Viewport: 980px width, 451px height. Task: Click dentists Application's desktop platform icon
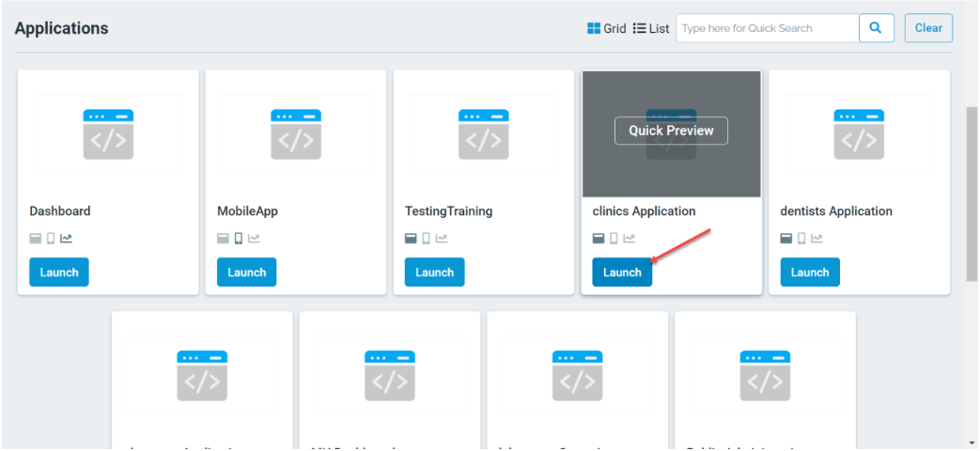(786, 238)
